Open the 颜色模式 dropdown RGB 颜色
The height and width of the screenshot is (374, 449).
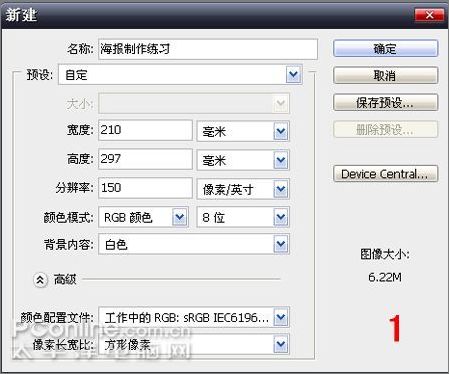pyautogui.click(x=143, y=217)
